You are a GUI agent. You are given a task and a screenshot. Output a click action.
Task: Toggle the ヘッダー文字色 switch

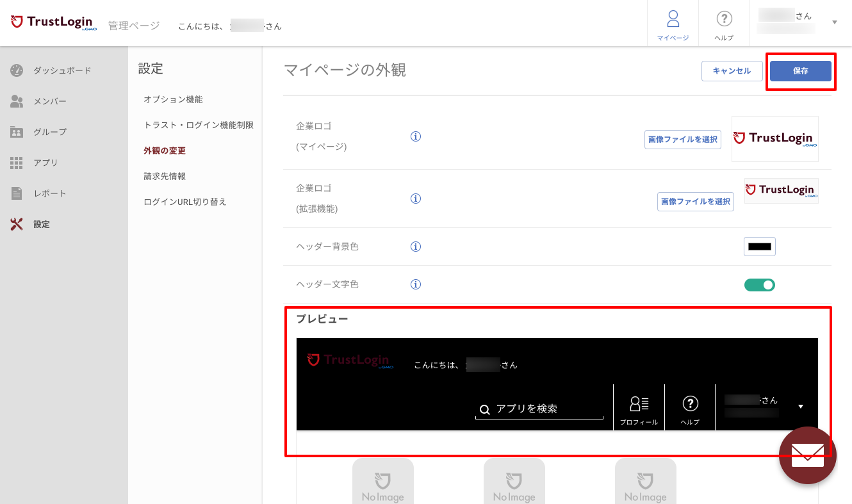point(760,284)
